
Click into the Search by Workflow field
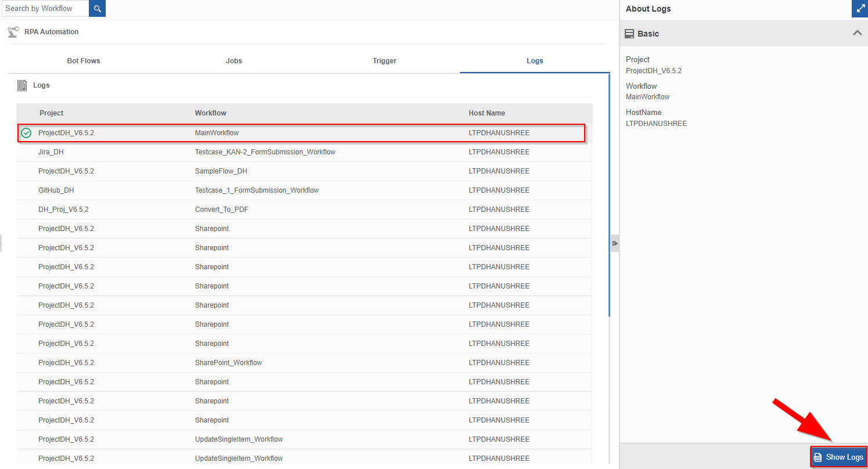coord(45,8)
